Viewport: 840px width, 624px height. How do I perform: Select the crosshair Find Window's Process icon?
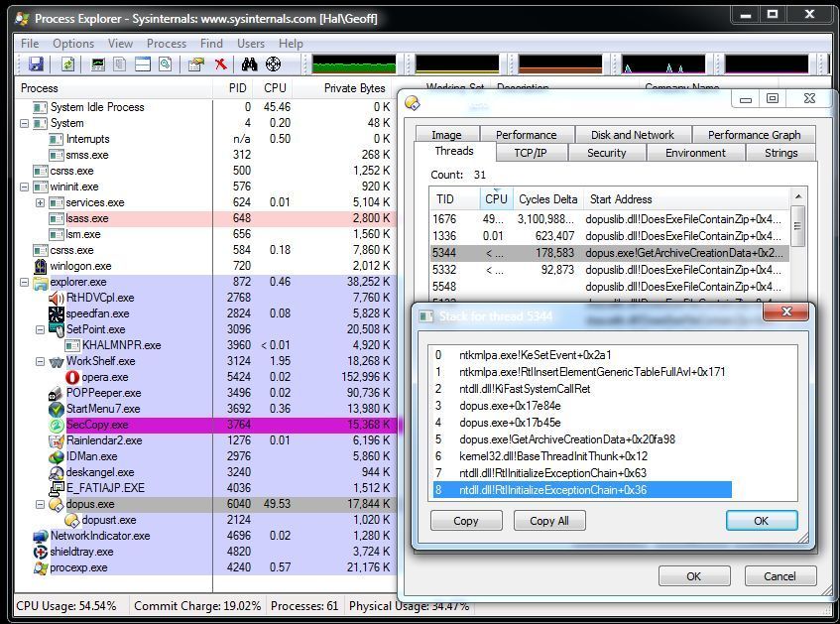[x=273, y=64]
